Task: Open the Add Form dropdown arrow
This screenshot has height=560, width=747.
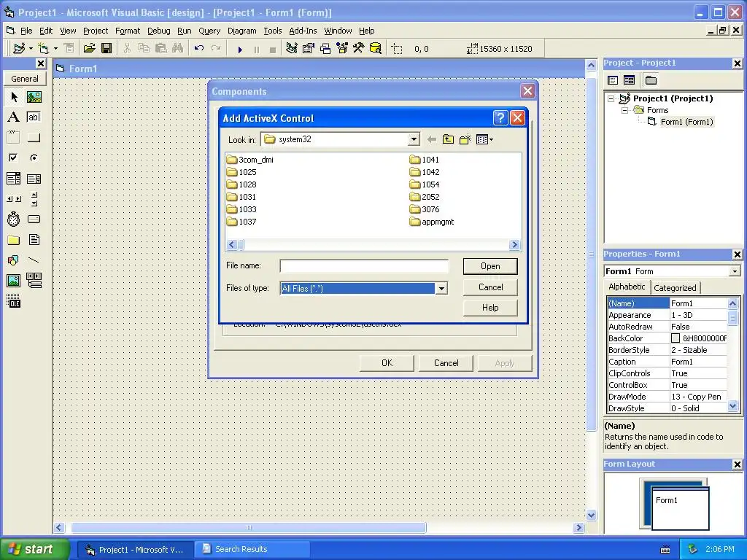Action: (55, 49)
